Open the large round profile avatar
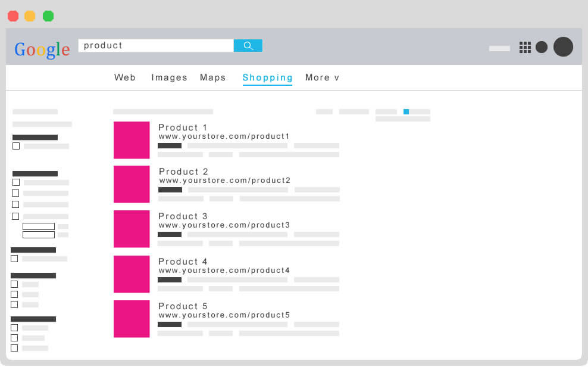 (563, 47)
